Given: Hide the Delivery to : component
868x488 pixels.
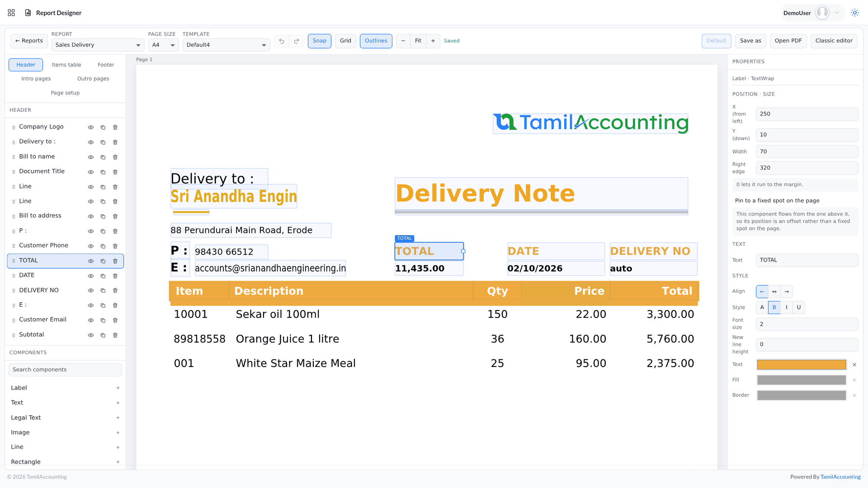Looking at the screenshot, I should (91, 142).
